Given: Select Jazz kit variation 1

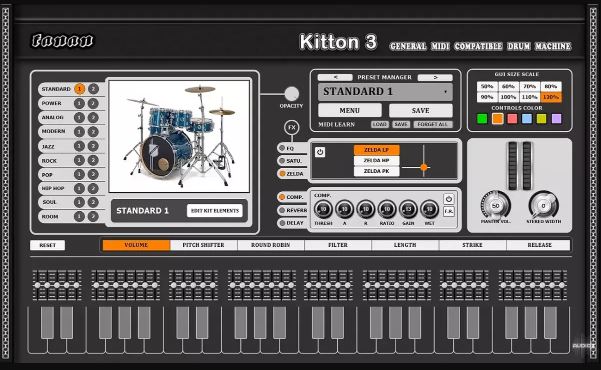Looking at the screenshot, I should [x=79, y=146].
